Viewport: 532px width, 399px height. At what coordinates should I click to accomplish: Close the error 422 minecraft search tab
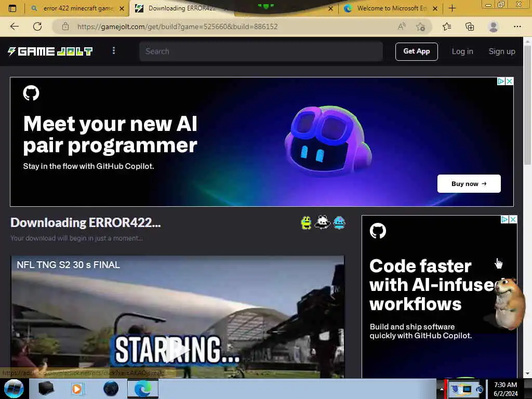click(x=122, y=8)
